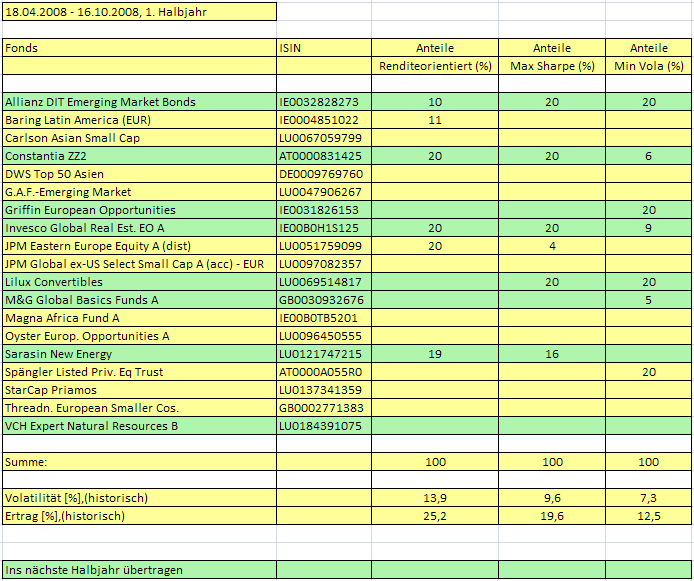This screenshot has height=581, width=694.
Task: Click ISIN cell 'LU0047906267'
Action: (324, 192)
